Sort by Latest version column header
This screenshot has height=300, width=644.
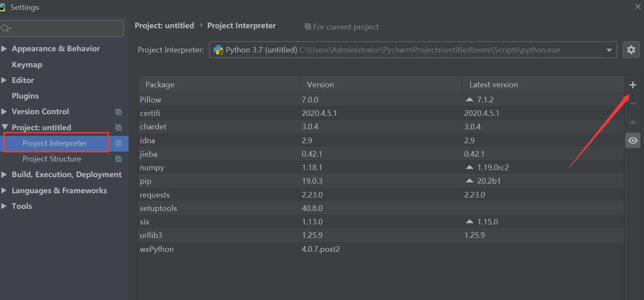[x=543, y=85]
